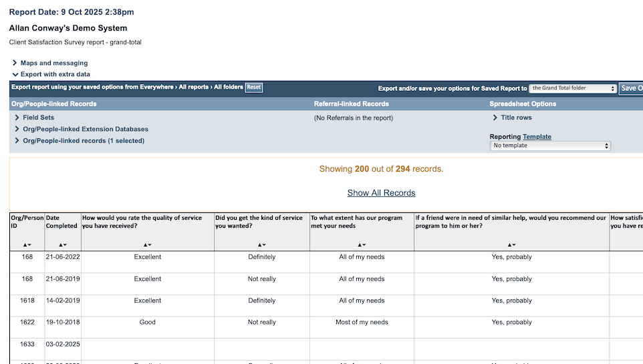The height and width of the screenshot is (364, 643).
Task: Expand Org/People-linked Extension Databases
Action: 85,129
